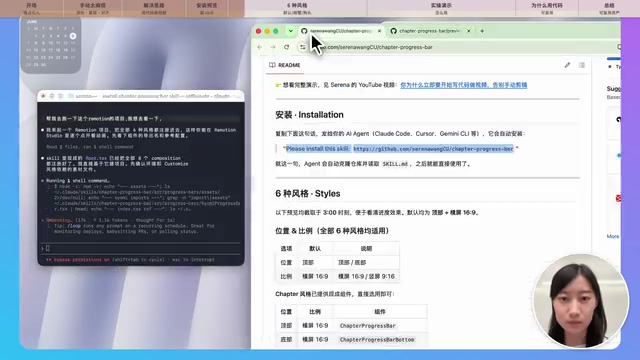640x360 pixels.
Task: Click the 位置 & 比例 subheading
Action: (x=332, y=231)
